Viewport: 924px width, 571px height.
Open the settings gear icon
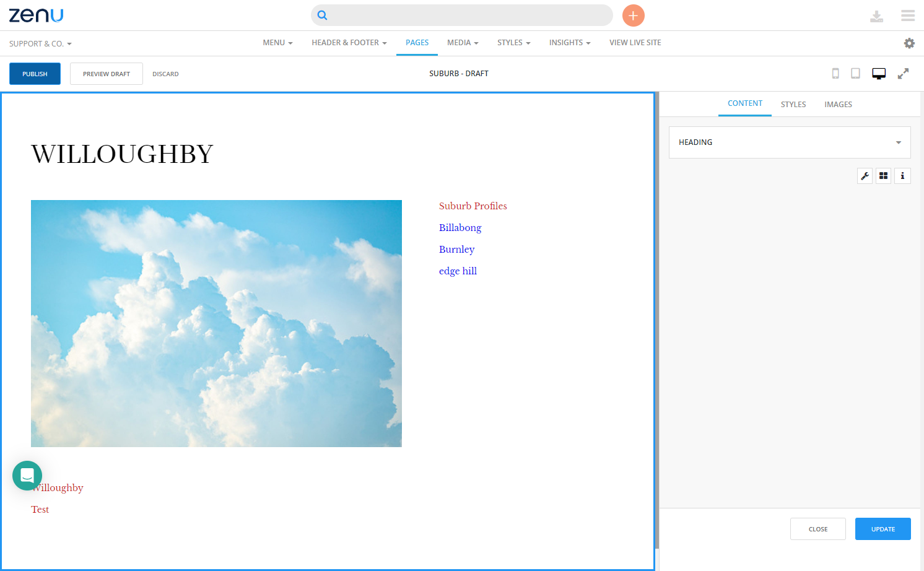(x=909, y=43)
